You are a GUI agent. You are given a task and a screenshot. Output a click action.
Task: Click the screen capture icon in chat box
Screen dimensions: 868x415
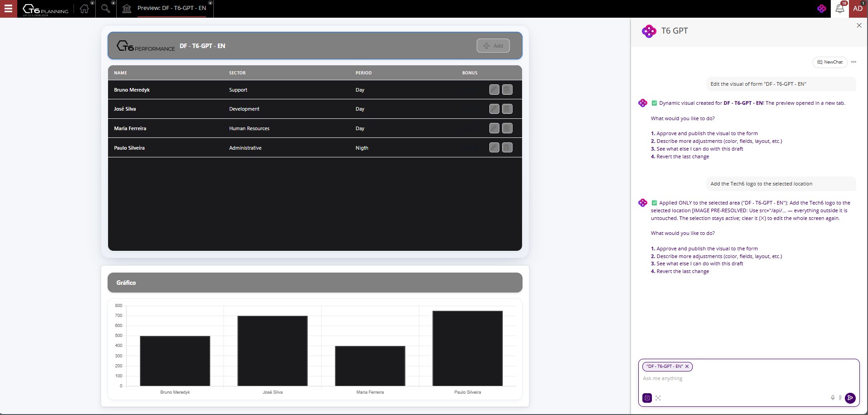[x=658, y=398]
